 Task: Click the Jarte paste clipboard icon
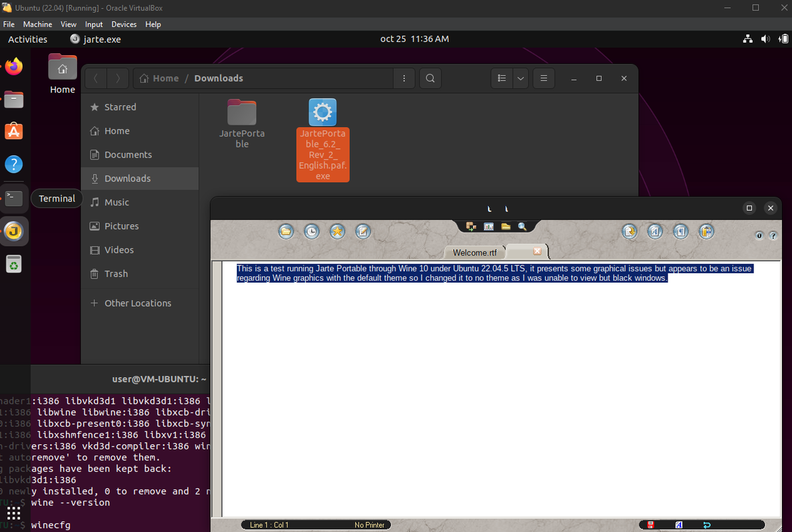(706, 231)
